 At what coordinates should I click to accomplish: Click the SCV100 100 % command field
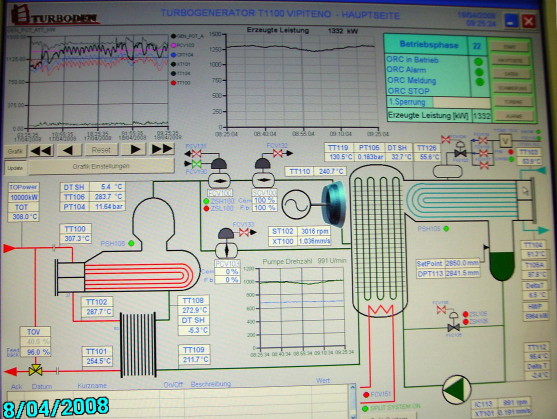click(x=265, y=201)
